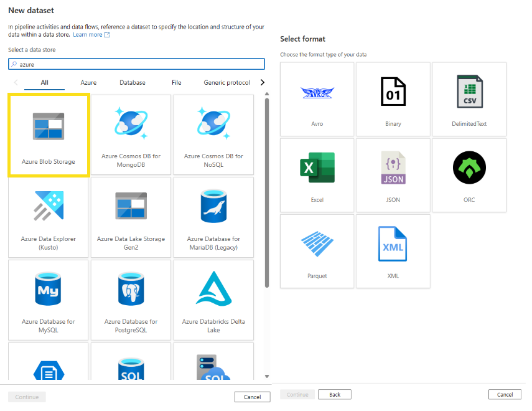Switch to the Generic protocol tab
This screenshot has height=411, width=532.
click(x=226, y=83)
